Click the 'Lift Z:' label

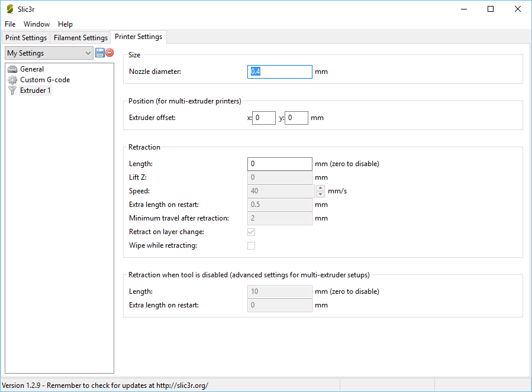point(138,177)
